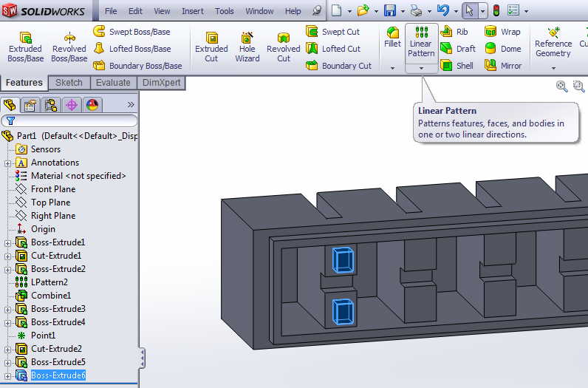
Task: Click the Wrap tool
Action: click(502, 32)
